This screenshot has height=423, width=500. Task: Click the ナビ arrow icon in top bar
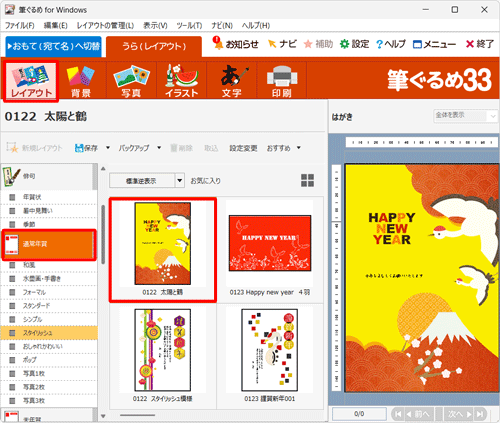(x=272, y=44)
